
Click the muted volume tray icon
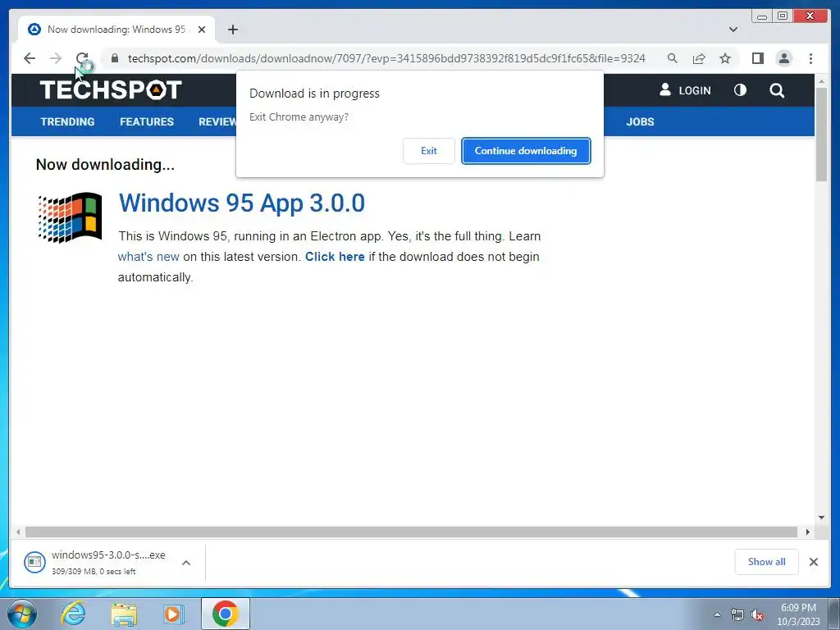757,615
